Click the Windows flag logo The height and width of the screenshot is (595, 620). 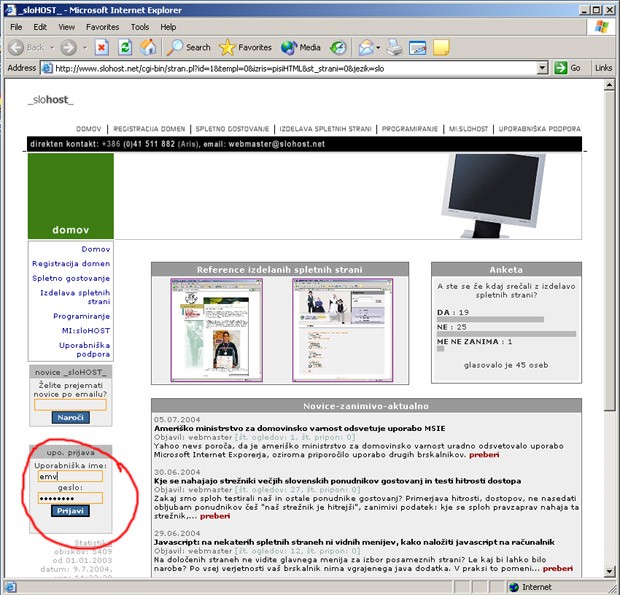pyautogui.click(x=602, y=27)
